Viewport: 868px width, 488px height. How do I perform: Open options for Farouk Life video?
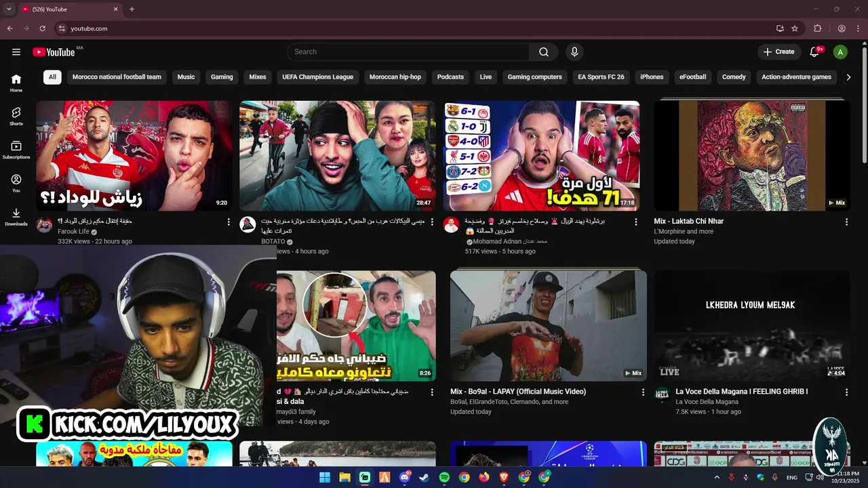(229, 222)
